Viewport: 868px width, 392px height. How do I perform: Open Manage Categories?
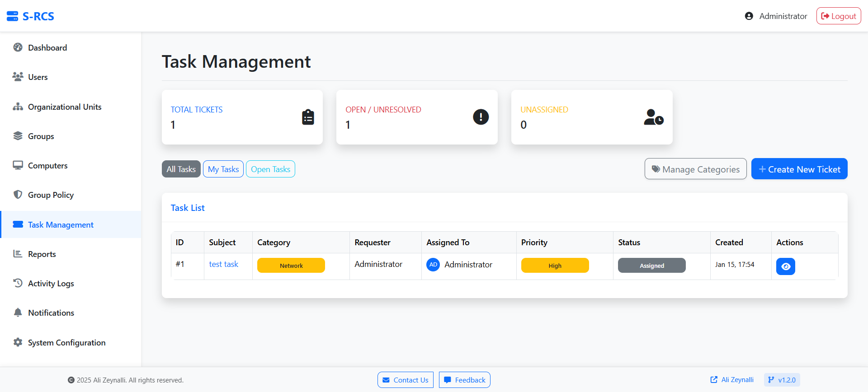pos(695,169)
